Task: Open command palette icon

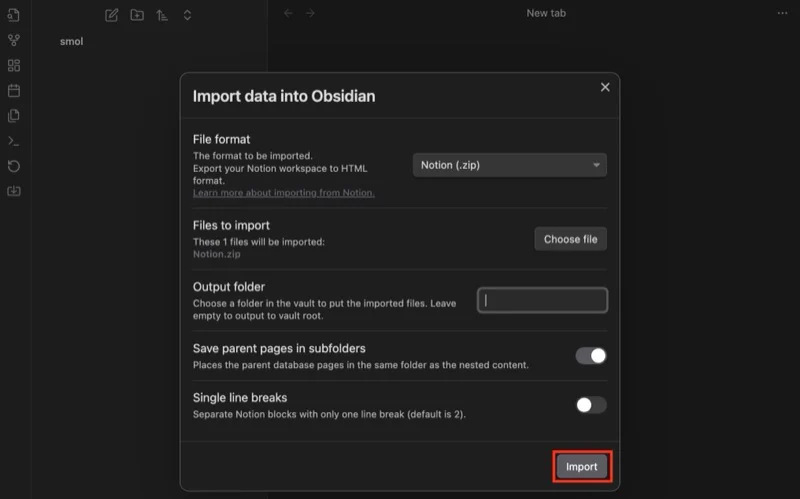Action: (14, 141)
